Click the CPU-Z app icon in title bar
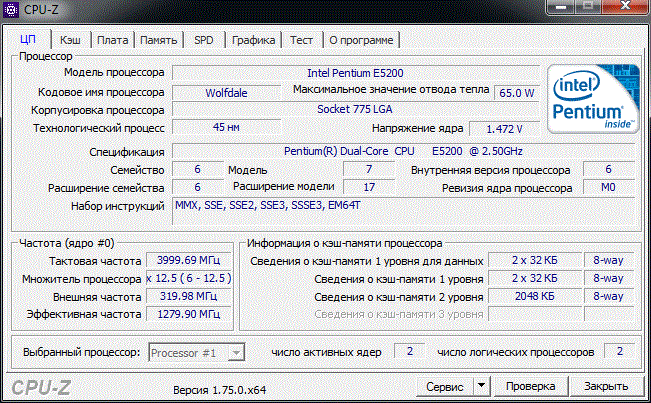Viewport: 651px width, 403px height. pos(10,10)
